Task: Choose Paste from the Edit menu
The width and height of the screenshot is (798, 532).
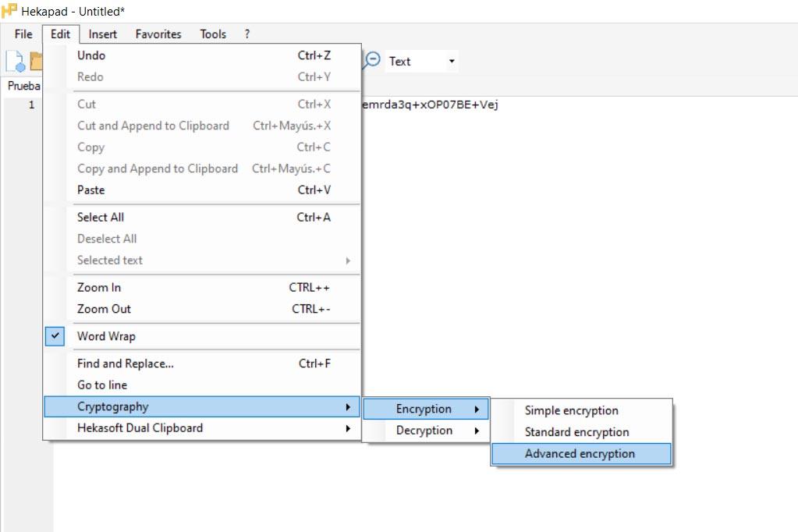Action: [202, 190]
